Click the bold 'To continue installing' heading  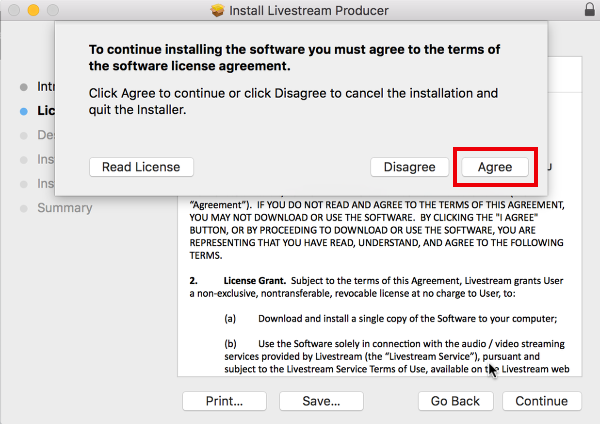click(x=294, y=58)
